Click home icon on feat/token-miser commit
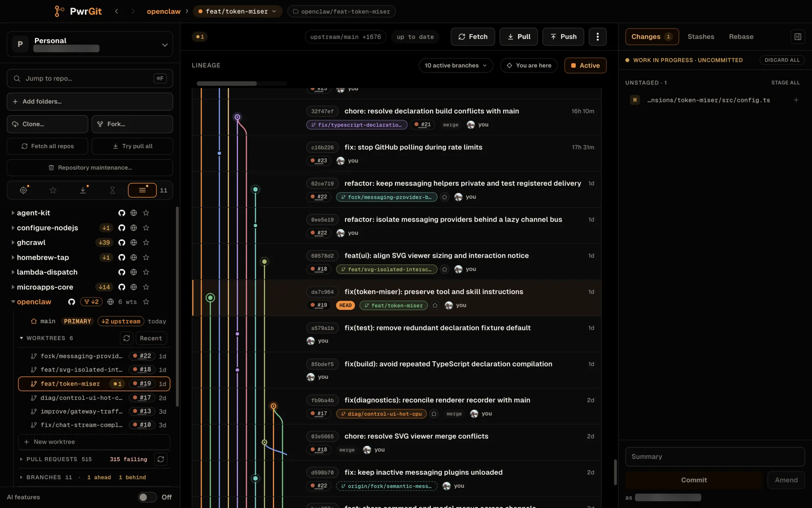The width and height of the screenshot is (812, 508). [x=435, y=306]
